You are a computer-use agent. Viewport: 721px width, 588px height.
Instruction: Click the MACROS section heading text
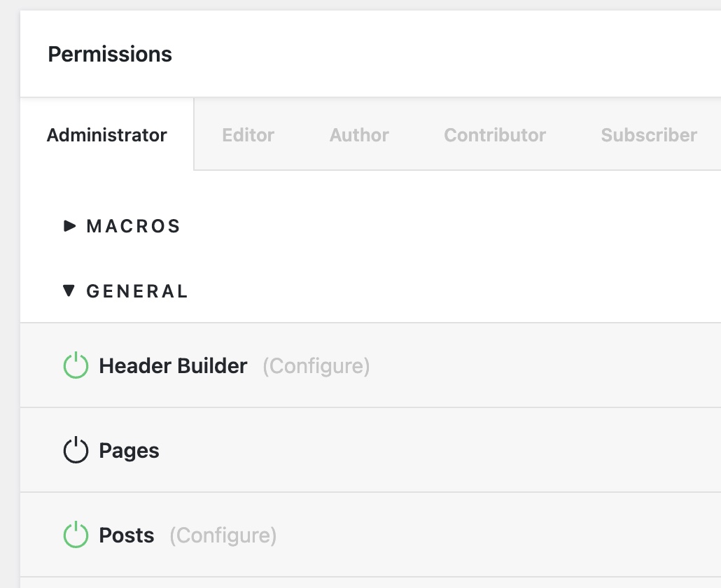click(x=134, y=226)
